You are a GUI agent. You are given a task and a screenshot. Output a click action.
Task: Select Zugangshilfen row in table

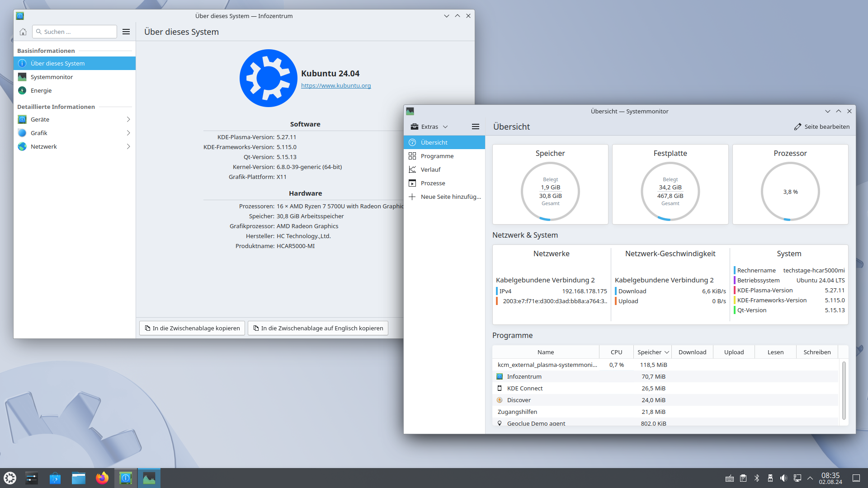coord(665,412)
